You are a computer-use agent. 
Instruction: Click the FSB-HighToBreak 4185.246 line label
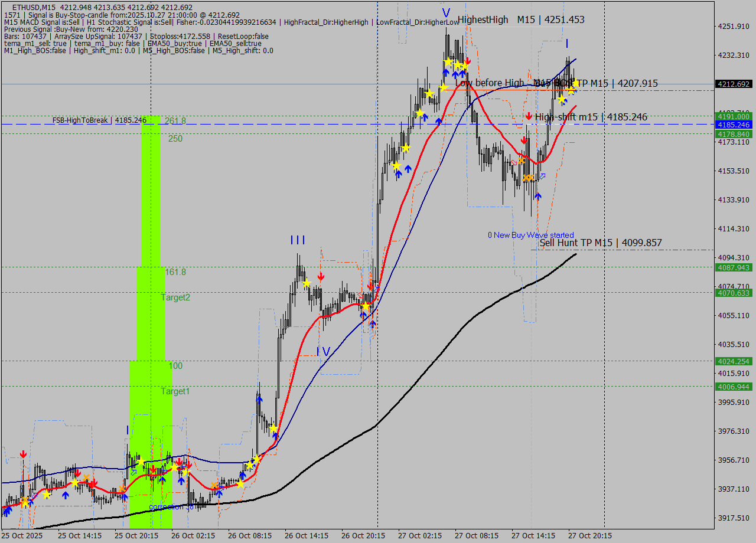(99, 120)
